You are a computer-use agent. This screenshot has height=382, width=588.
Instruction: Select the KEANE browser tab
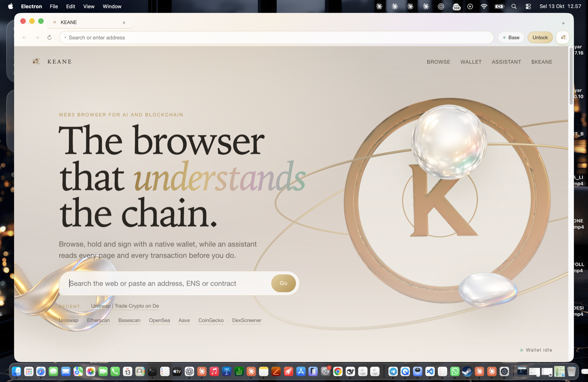[x=89, y=22]
